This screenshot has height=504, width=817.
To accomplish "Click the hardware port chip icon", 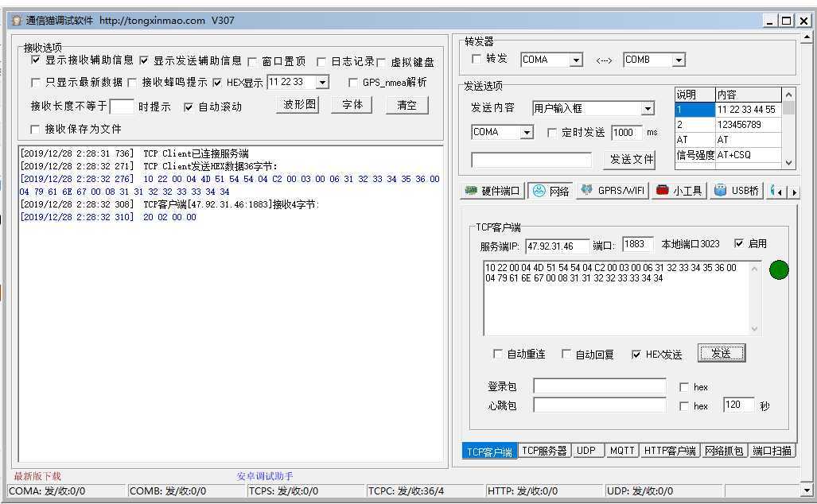I will (471, 191).
